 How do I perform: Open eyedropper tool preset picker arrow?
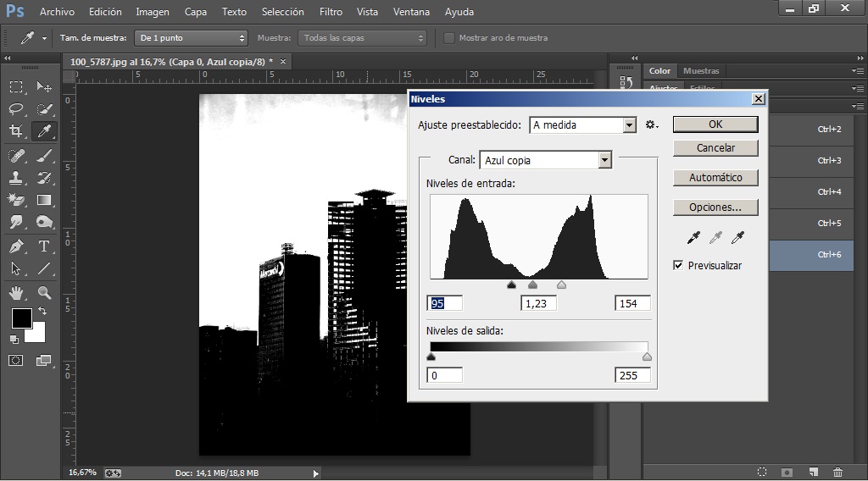click(x=44, y=38)
